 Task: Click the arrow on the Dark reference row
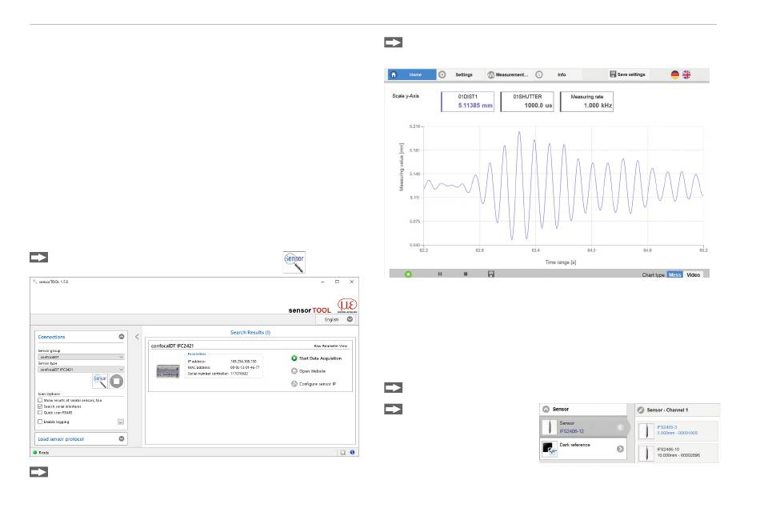click(x=621, y=449)
